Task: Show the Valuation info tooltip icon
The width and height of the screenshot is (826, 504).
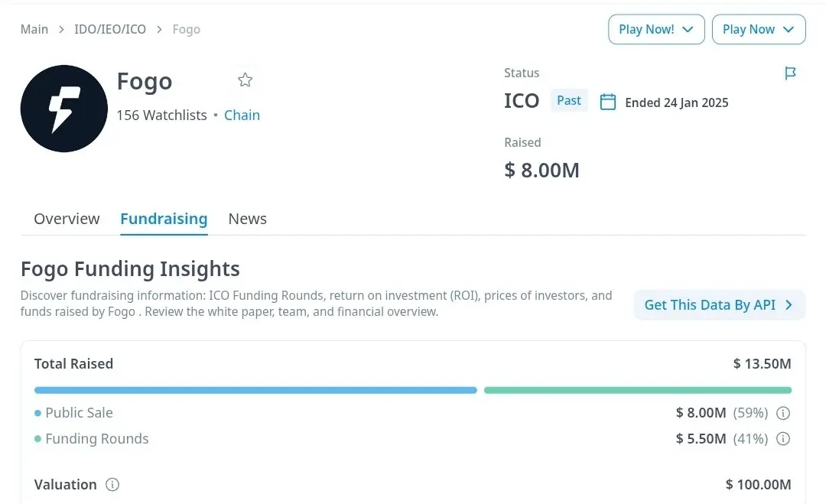Action: [112, 485]
